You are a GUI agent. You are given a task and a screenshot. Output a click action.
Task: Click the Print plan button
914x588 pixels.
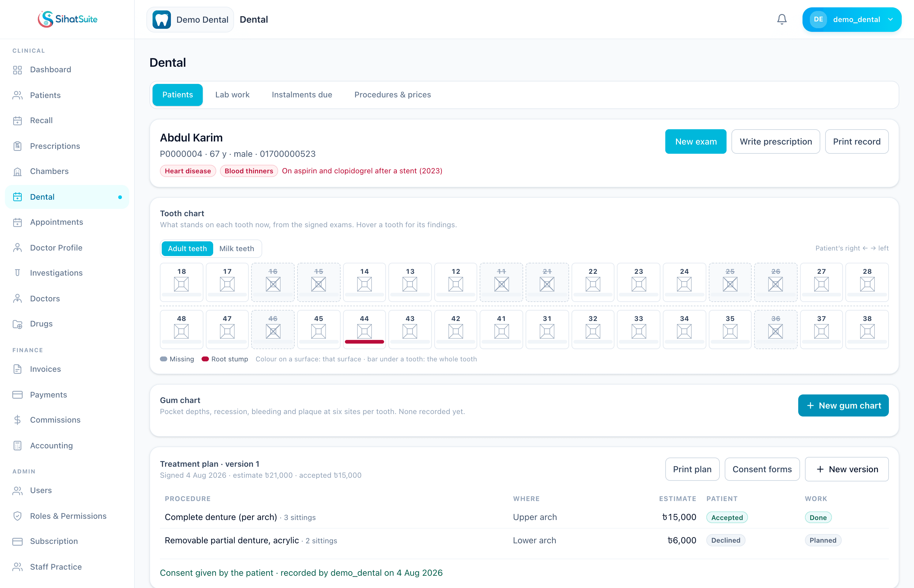692,469
